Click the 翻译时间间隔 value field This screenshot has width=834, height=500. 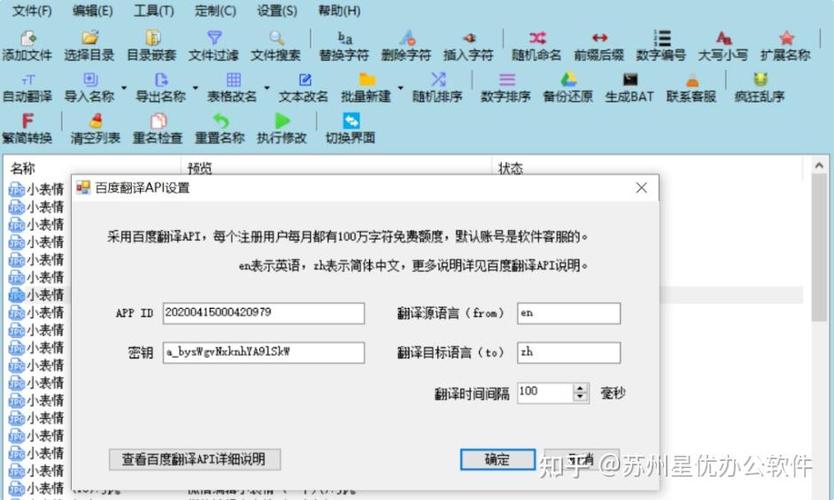tap(545, 393)
